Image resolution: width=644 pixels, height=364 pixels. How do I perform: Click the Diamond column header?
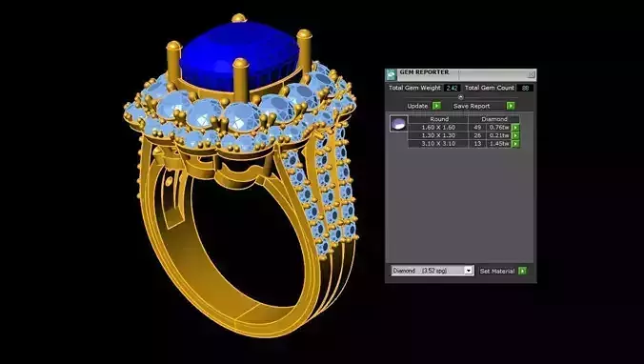click(x=494, y=119)
